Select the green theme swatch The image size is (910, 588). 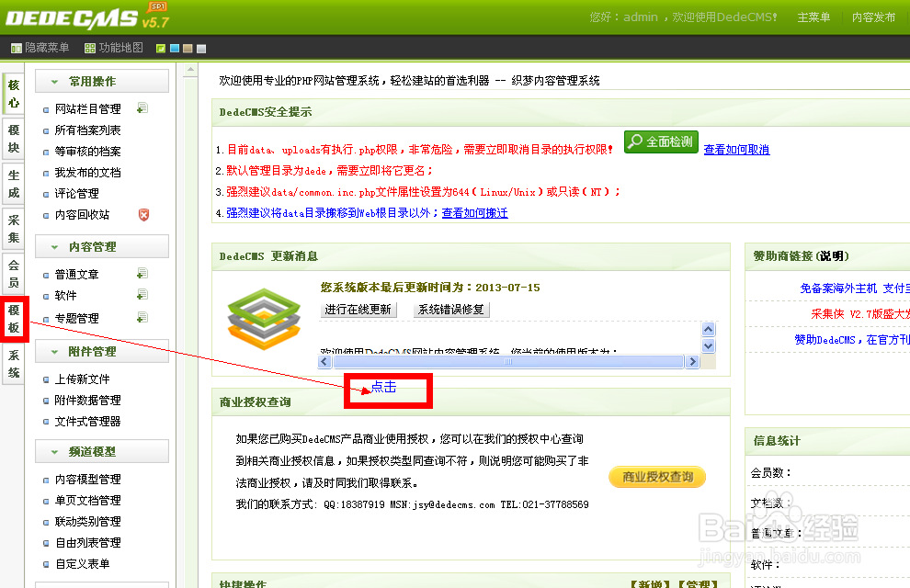pos(161,49)
